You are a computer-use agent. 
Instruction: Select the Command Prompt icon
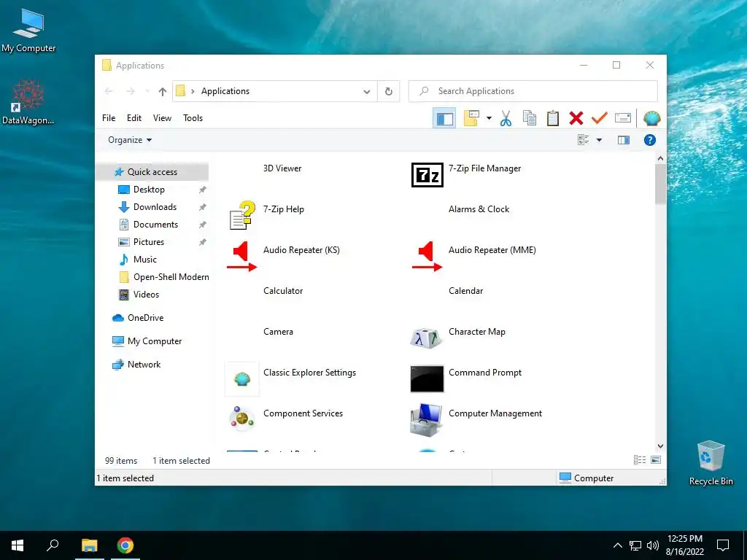[427, 379]
